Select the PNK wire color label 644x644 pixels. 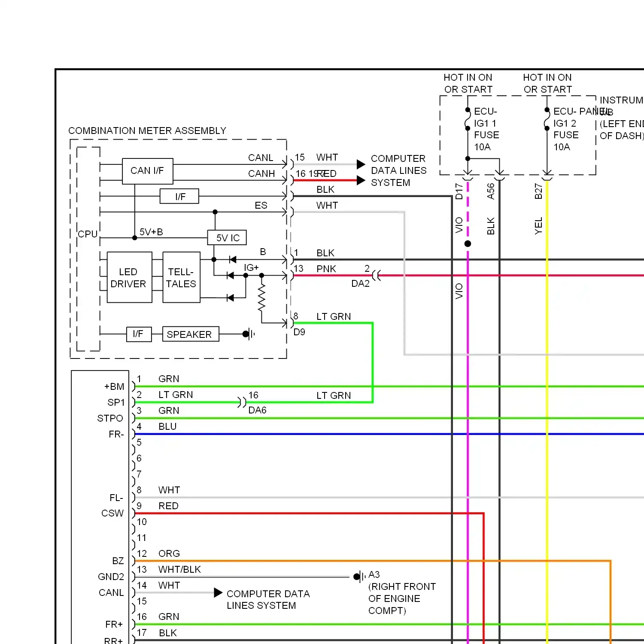coord(326,269)
